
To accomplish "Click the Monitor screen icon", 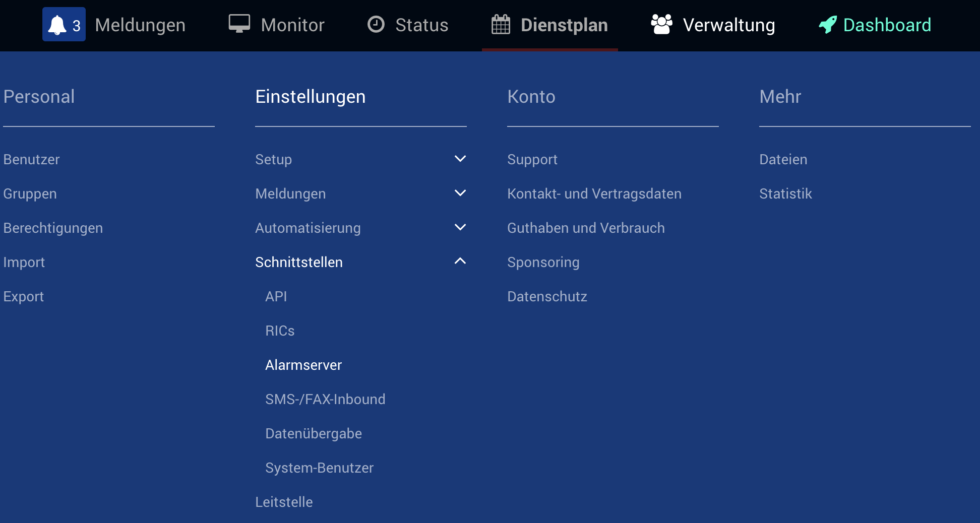I will (x=239, y=24).
